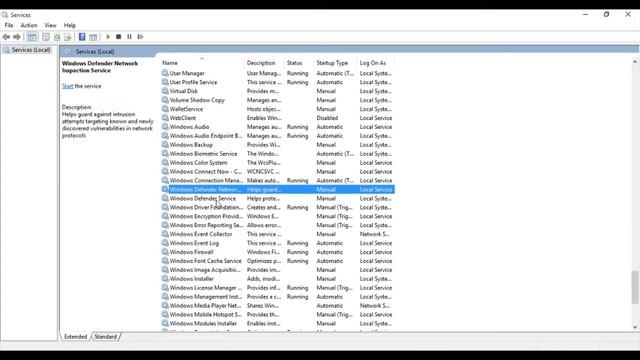The width and height of the screenshot is (640, 360).
Task: Click the Start the service link
Action: pos(67,86)
